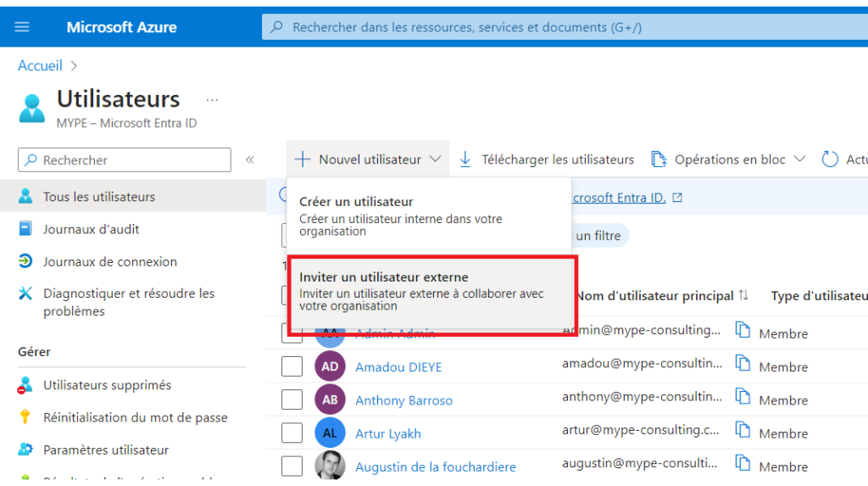Click the Microsoft Azure home title
868x486 pixels.
(121, 27)
